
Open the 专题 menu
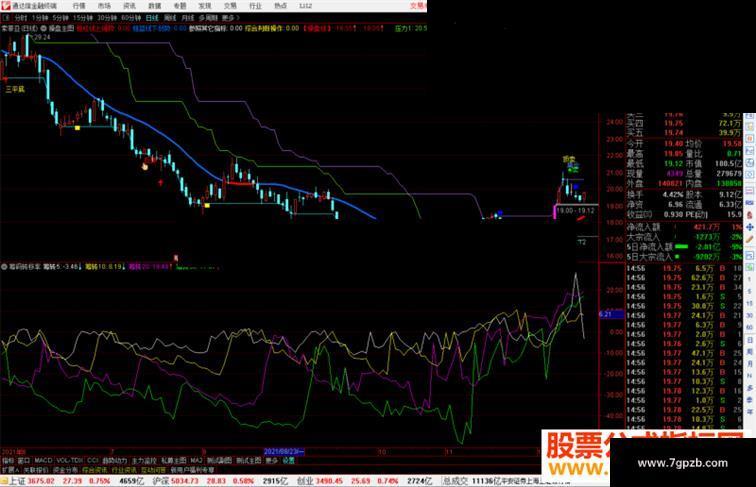pos(180,6)
